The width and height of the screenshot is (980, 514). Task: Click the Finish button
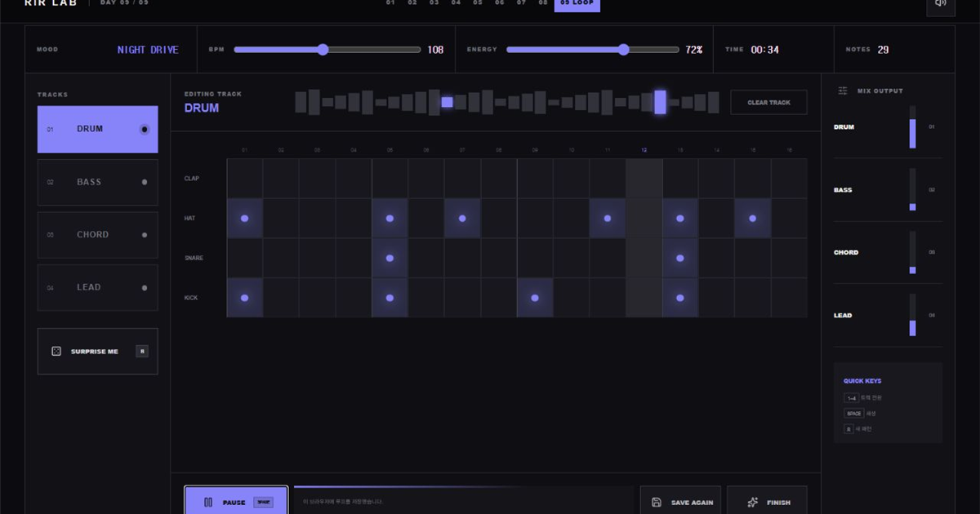[x=767, y=501]
